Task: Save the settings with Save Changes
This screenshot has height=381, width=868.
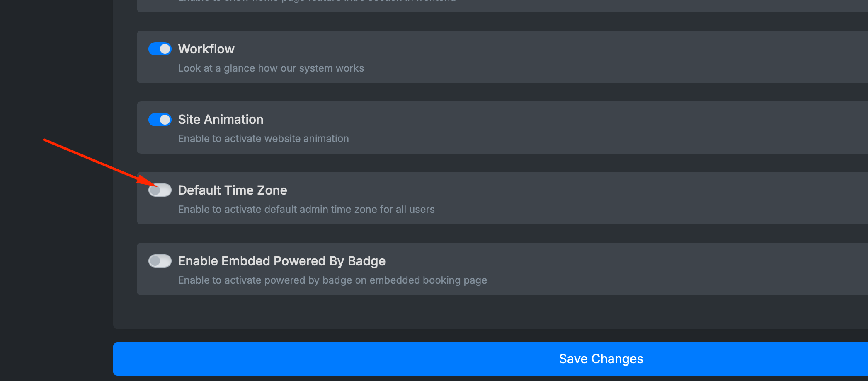Action: tap(490, 359)
